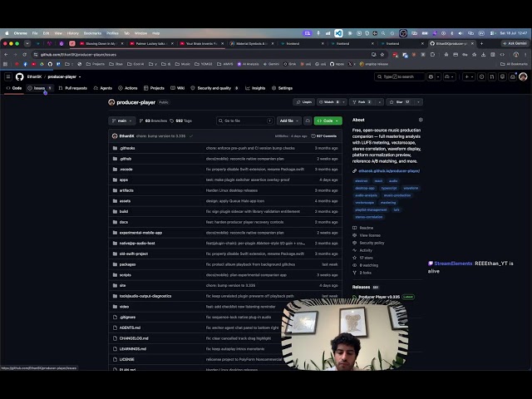532x399 pixels.
Task: Open the Security and quality tab
Action: point(214,88)
